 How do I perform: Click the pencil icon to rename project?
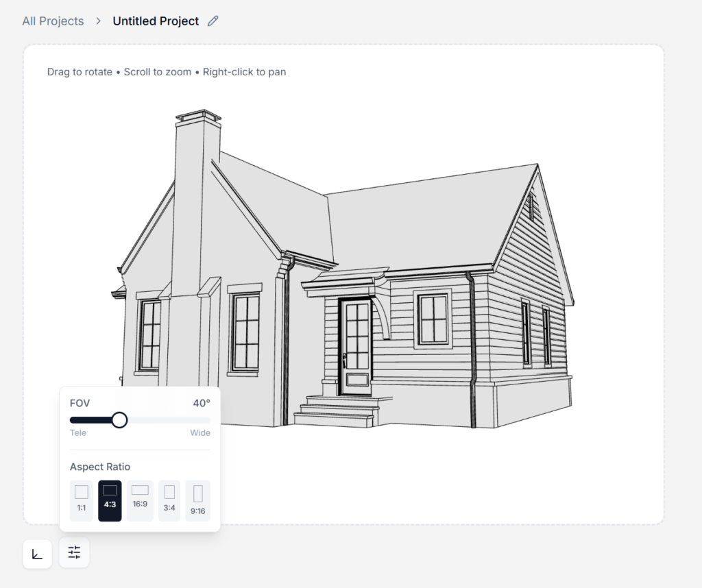[213, 21]
